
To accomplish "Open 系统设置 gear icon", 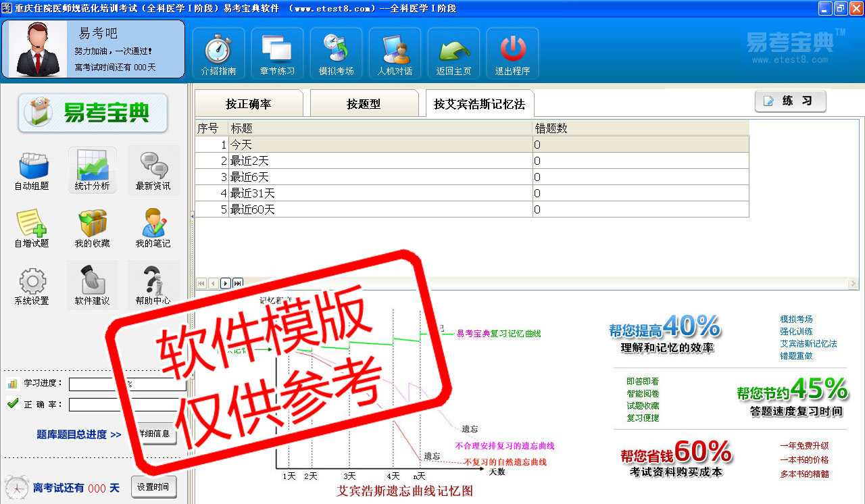I will [x=32, y=286].
